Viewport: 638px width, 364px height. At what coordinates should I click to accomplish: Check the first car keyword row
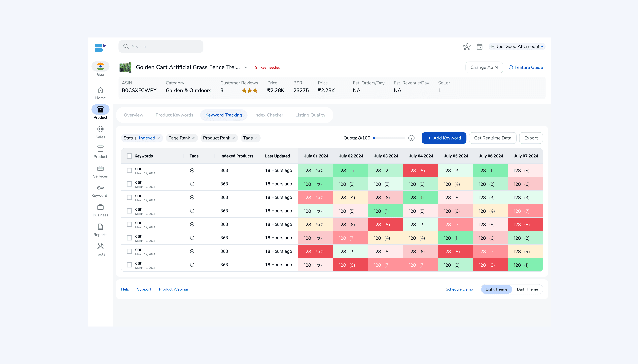(129, 171)
